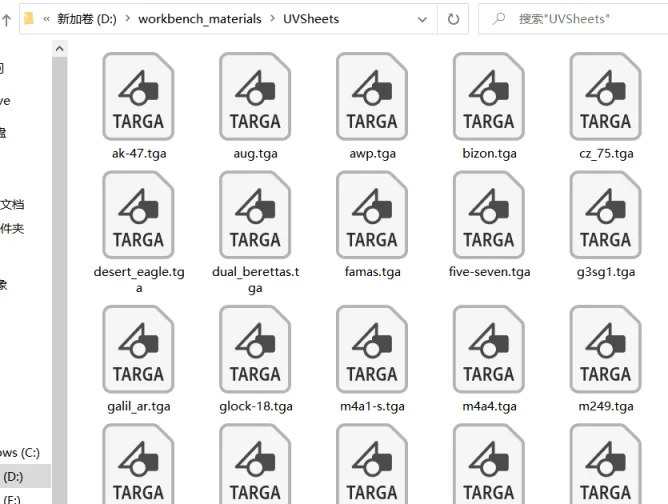
Task: Click the navigation pane vertical scrollbar
Action: [x=60, y=280]
